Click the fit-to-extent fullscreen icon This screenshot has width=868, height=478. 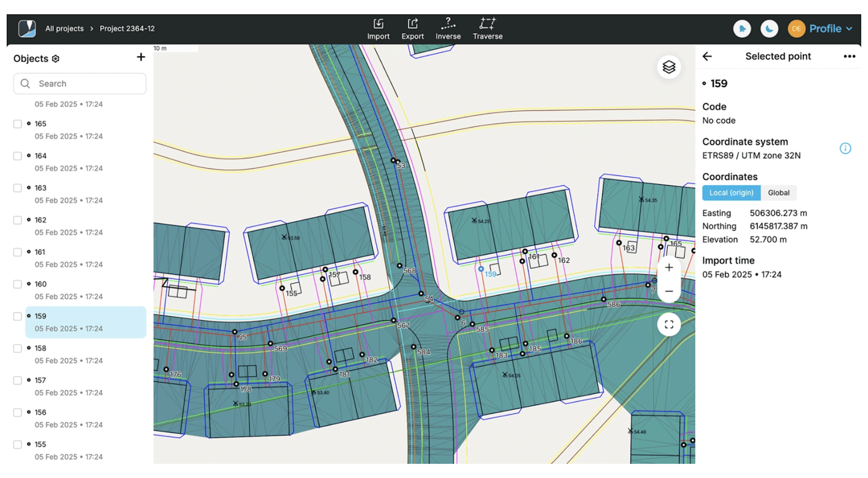coord(669,324)
